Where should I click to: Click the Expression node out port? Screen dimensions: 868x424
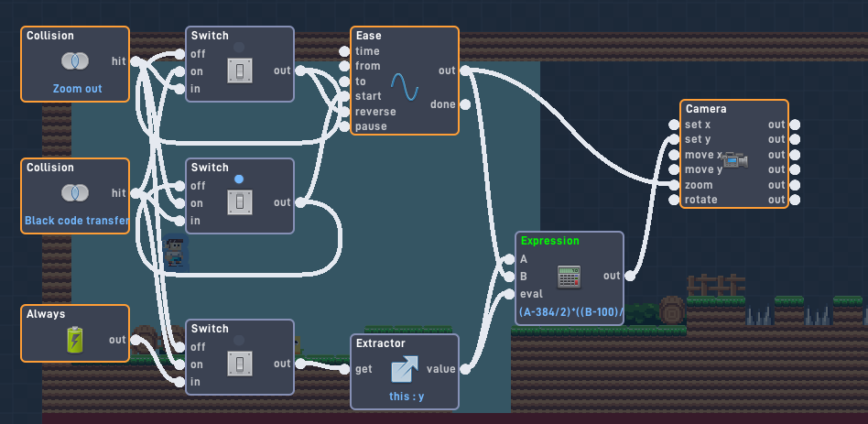pos(629,276)
